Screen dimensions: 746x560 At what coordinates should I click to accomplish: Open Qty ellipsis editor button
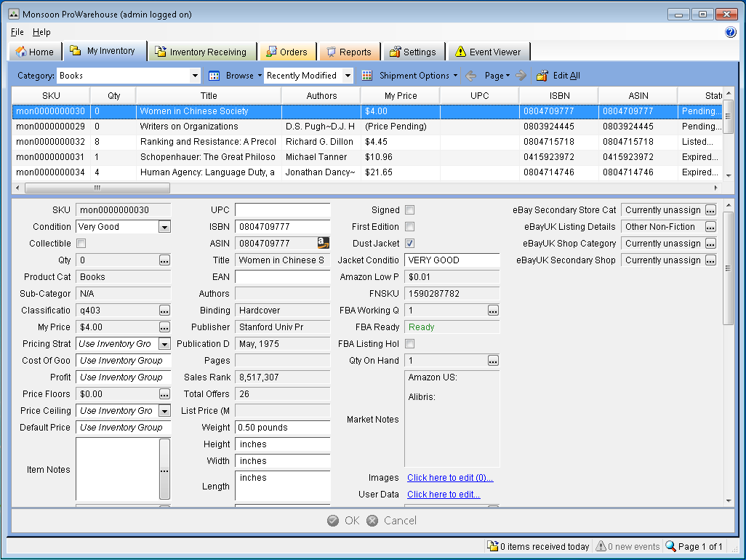pyautogui.click(x=164, y=260)
